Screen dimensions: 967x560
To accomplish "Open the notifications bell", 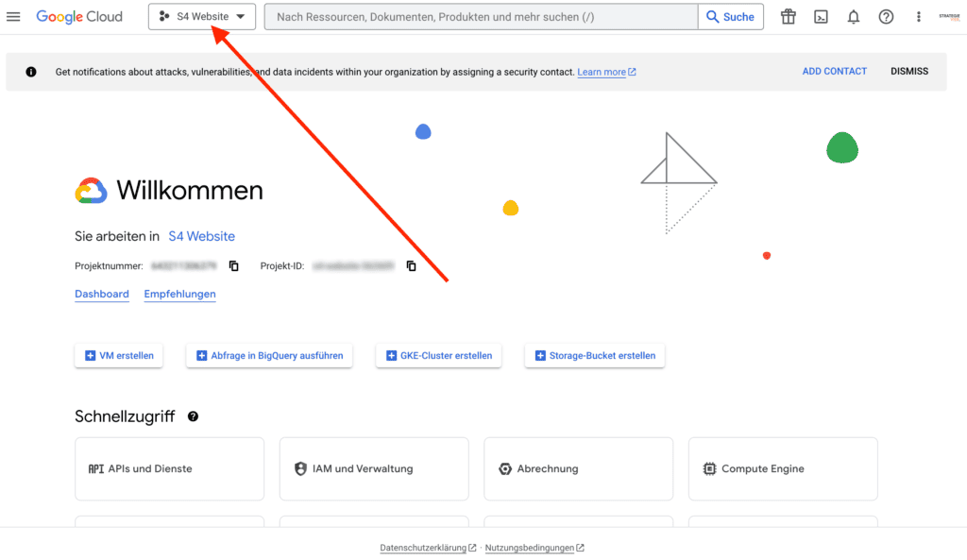I will point(854,17).
